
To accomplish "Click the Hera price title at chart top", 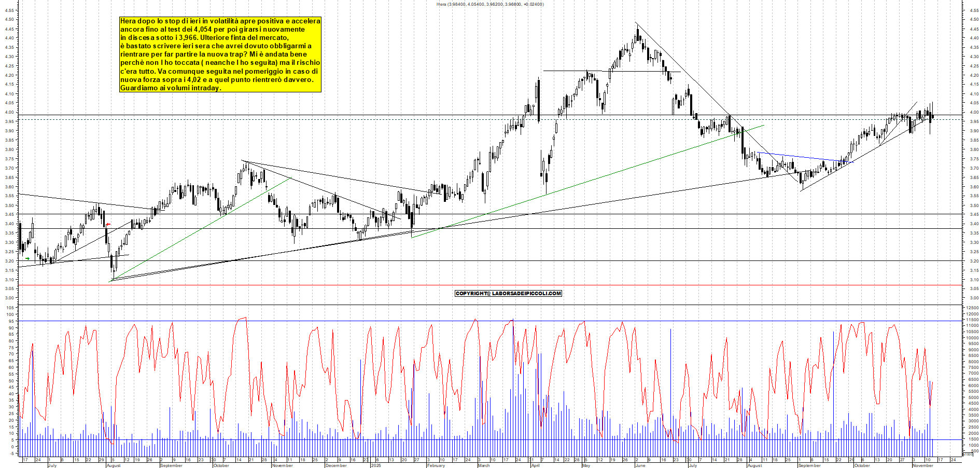I will click(490, 4).
